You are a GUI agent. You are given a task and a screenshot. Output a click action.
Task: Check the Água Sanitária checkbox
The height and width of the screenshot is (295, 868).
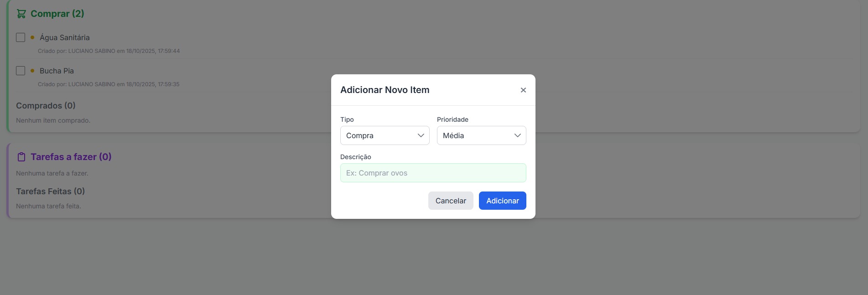pyautogui.click(x=21, y=37)
